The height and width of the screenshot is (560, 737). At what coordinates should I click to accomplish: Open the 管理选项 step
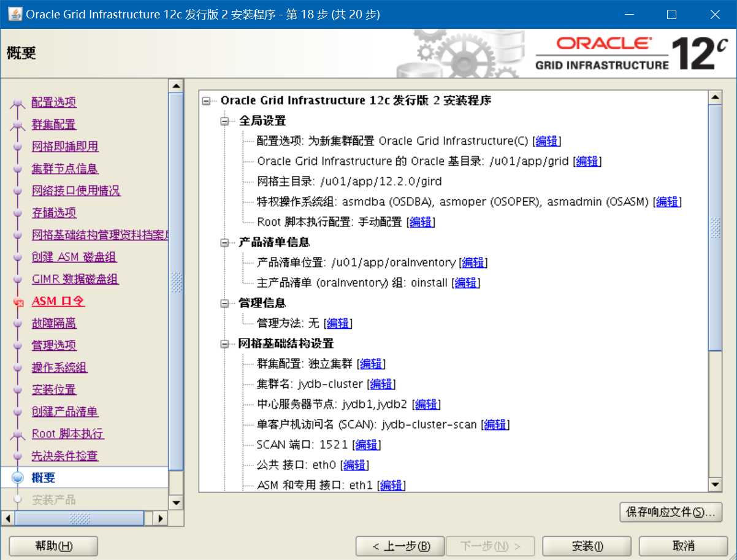(x=54, y=345)
